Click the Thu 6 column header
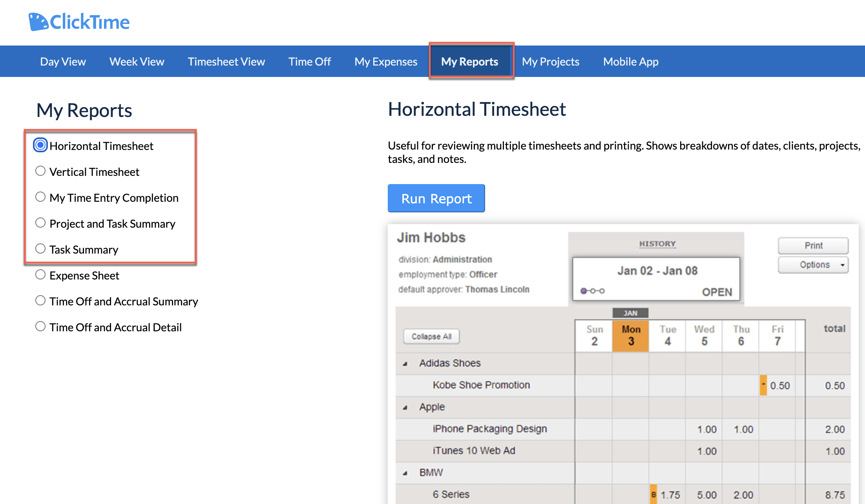Viewport: 865px width, 504px height. pyautogui.click(x=741, y=336)
